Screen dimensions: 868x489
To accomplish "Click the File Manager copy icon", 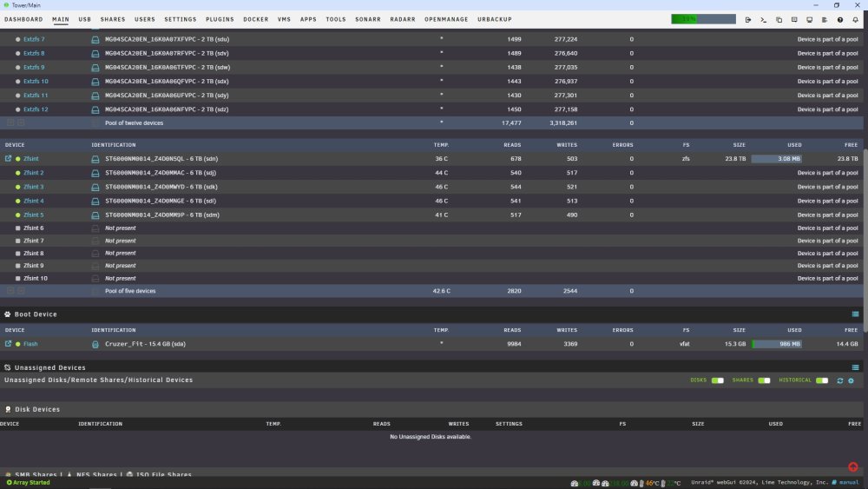I will pyautogui.click(x=779, y=19).
